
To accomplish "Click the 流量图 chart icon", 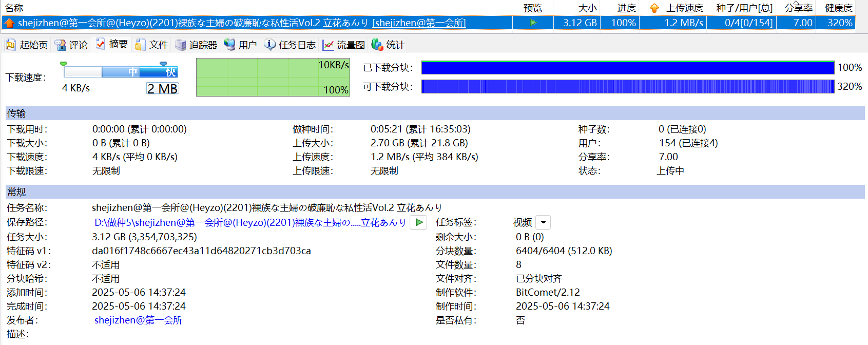I will click(328, 45).
